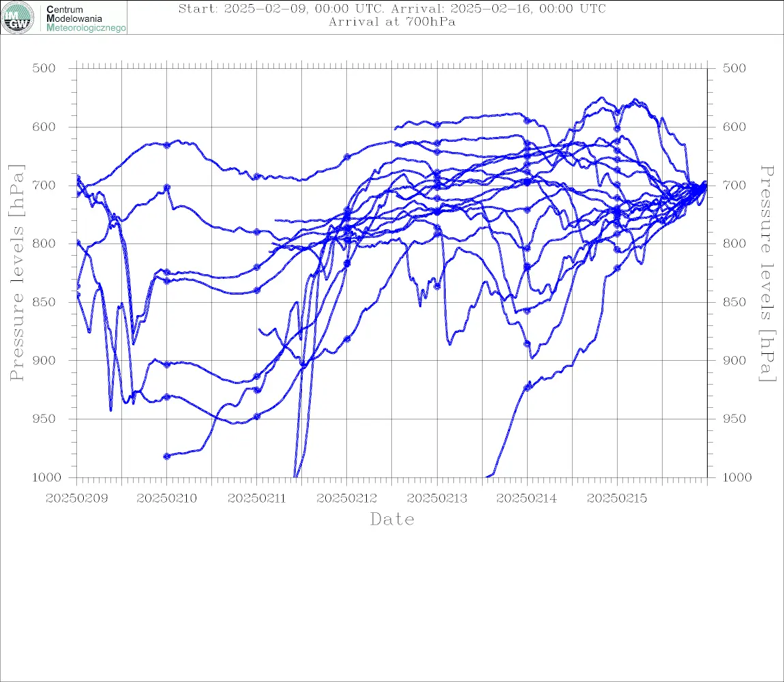784x682 pixels.
Task: Click the trajectory marker near 980 hPa on 20250210
Action: (167, 456)
